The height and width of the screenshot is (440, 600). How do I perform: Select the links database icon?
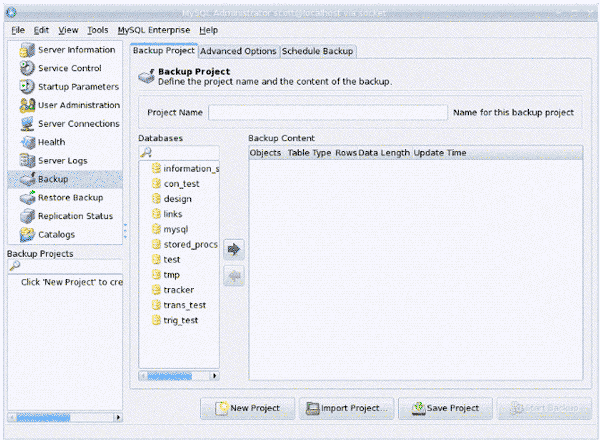[156, 214]
